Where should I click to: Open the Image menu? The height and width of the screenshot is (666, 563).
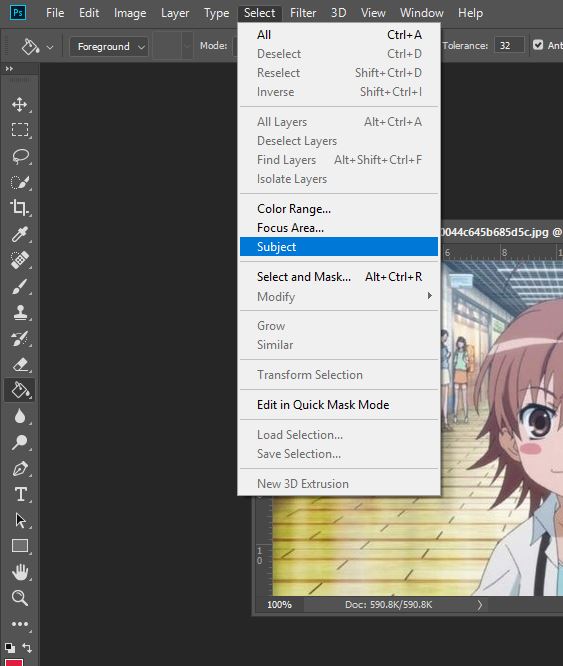[x=130, y=13]
